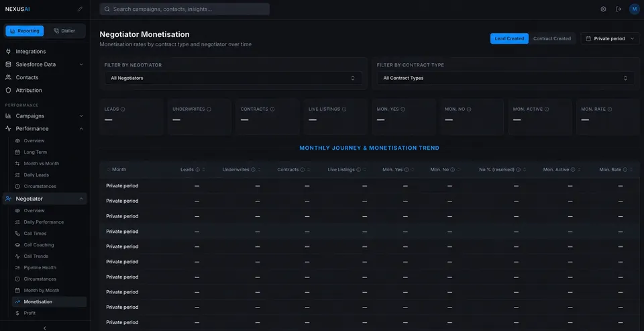
Task: Open the All Negotiators dropdown
Action: click(233, 78)
